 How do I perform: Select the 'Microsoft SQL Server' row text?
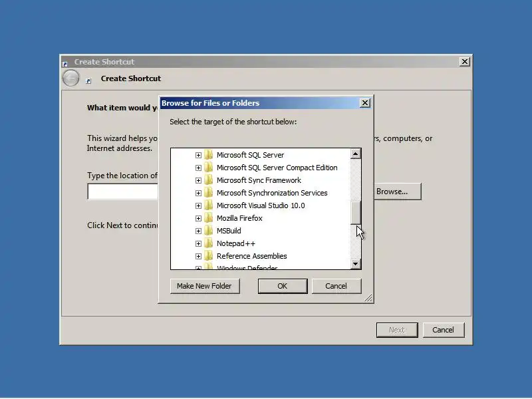coord(251,155)
